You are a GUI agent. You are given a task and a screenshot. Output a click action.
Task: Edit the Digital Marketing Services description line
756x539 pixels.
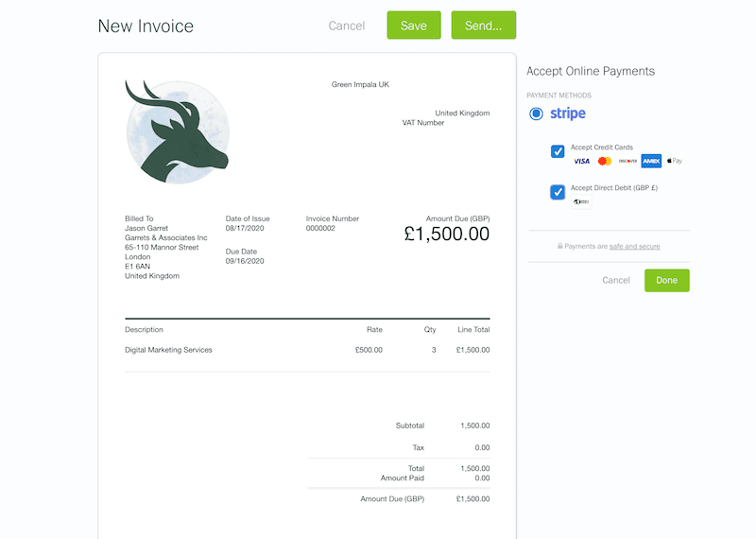pos(169,350)
